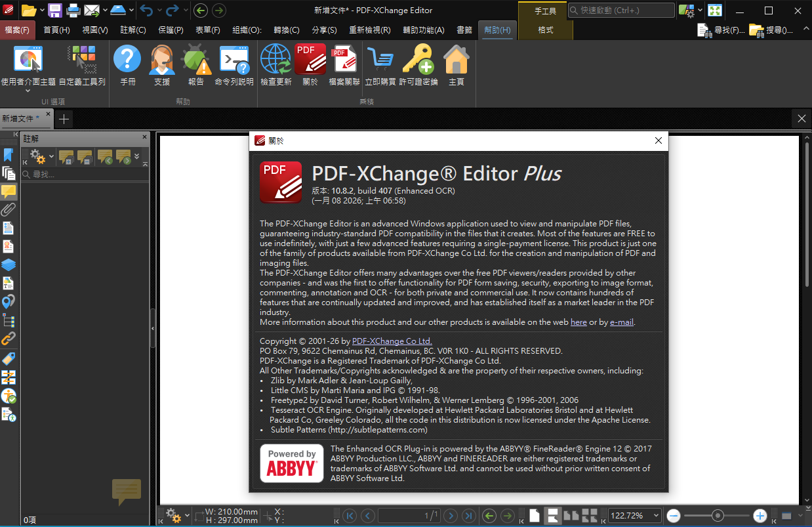Image resolution: width=812 pixels, height=527 pixels.
Task: Toggle continuous page layout mode
Action: tap(552, 516)
